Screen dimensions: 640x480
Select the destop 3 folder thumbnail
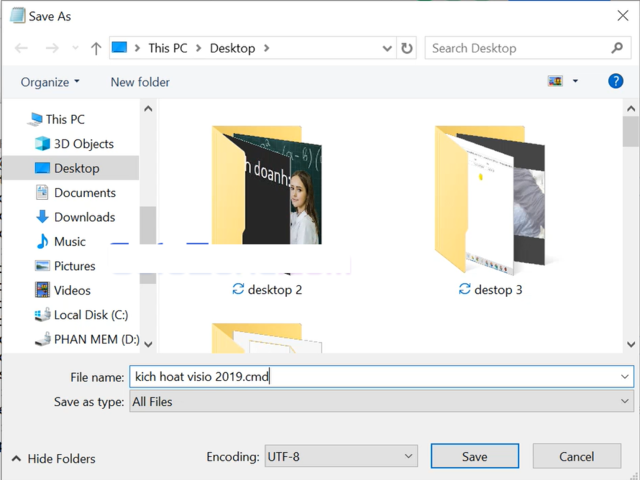click(490, 199)
